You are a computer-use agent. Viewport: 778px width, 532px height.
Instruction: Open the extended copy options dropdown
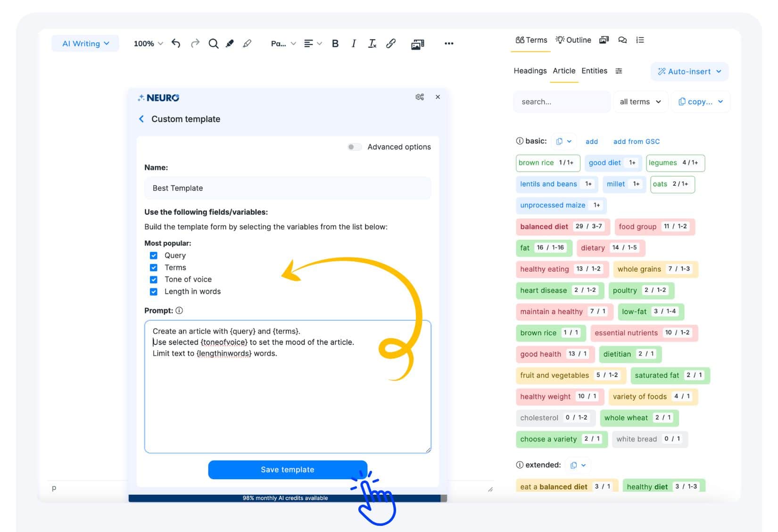578,465
